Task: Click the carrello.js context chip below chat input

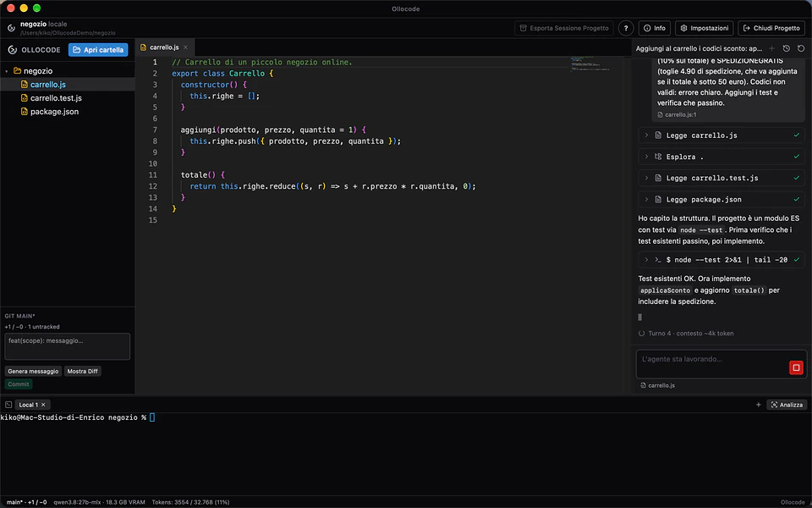Action: [658, 385]
